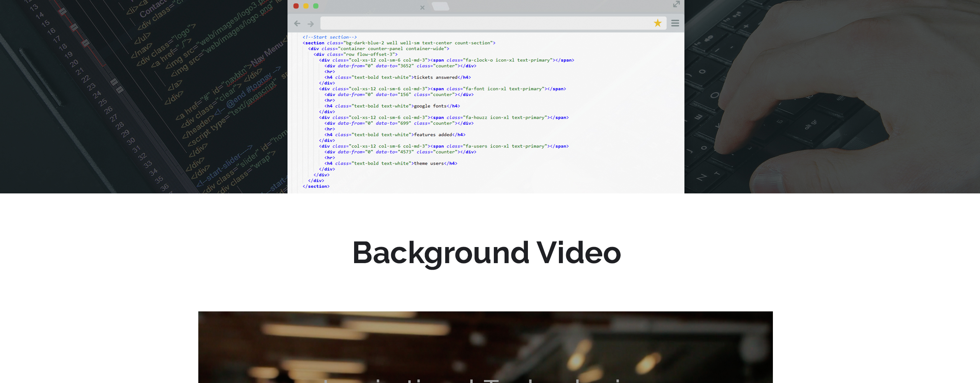Click the line containing "fa-users"
Viewport: 980px width, 383px height.
[x=444, y=146]
